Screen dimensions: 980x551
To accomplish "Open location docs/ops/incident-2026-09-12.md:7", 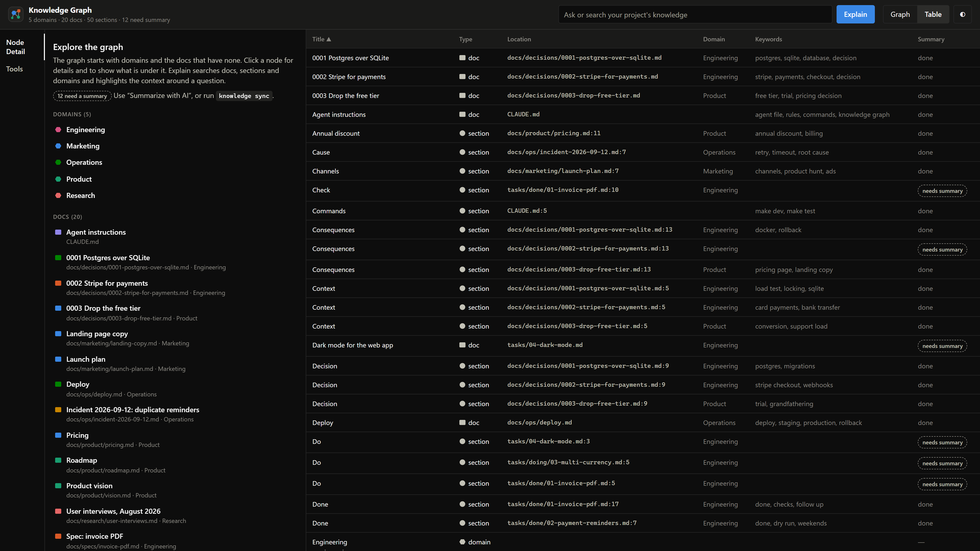I will pos(567,152).
